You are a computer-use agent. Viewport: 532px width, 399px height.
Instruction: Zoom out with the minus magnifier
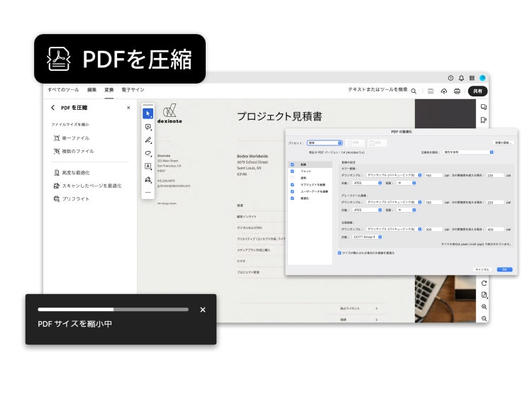[484, 319]
